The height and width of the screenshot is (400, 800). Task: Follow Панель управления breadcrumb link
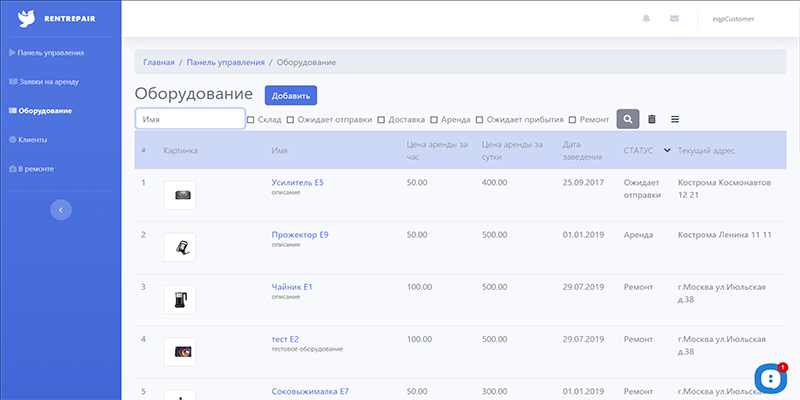(226, 62)
